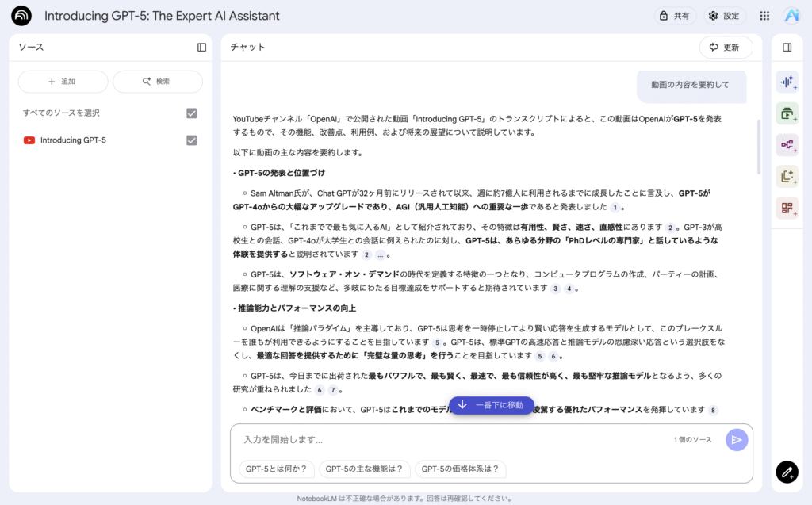The height and width of the screenshot is (505, 812).
Task: Click the 'ソース' panel heading
Action: point(31,47)
